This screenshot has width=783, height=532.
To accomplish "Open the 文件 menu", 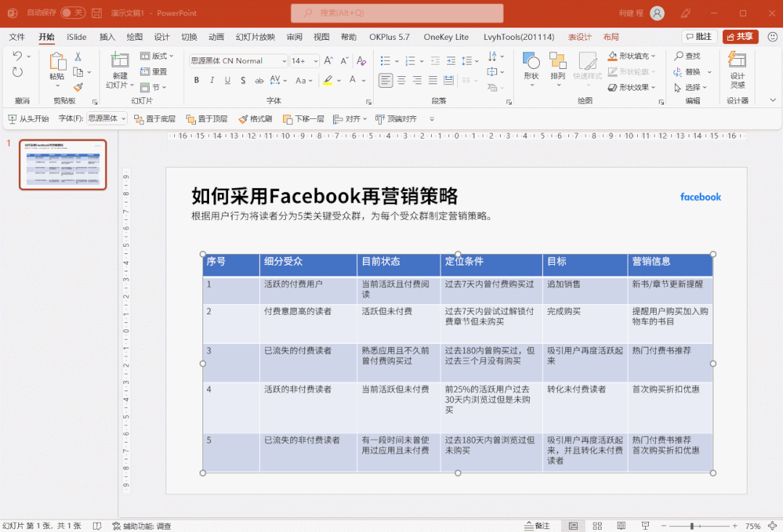I will click(x=17, y=37).
